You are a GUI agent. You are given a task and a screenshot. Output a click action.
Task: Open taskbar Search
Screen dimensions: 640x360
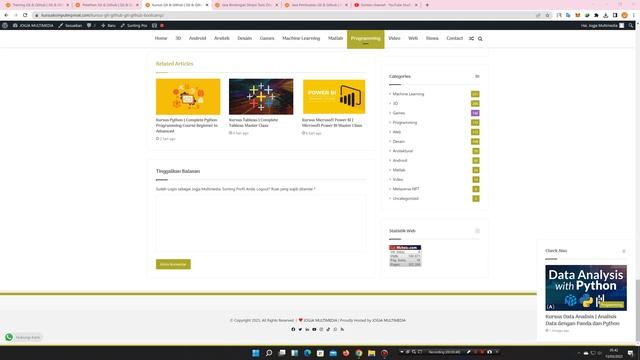(269, 353)
